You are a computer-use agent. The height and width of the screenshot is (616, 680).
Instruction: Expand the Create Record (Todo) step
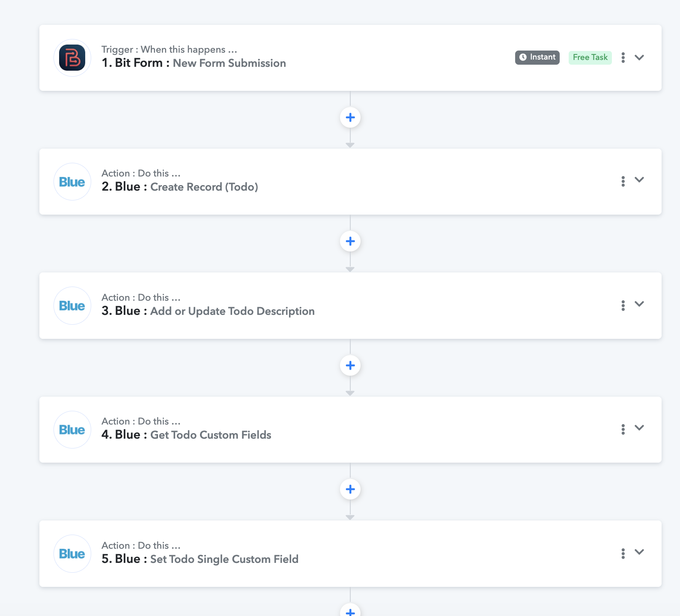pos(639,180)
